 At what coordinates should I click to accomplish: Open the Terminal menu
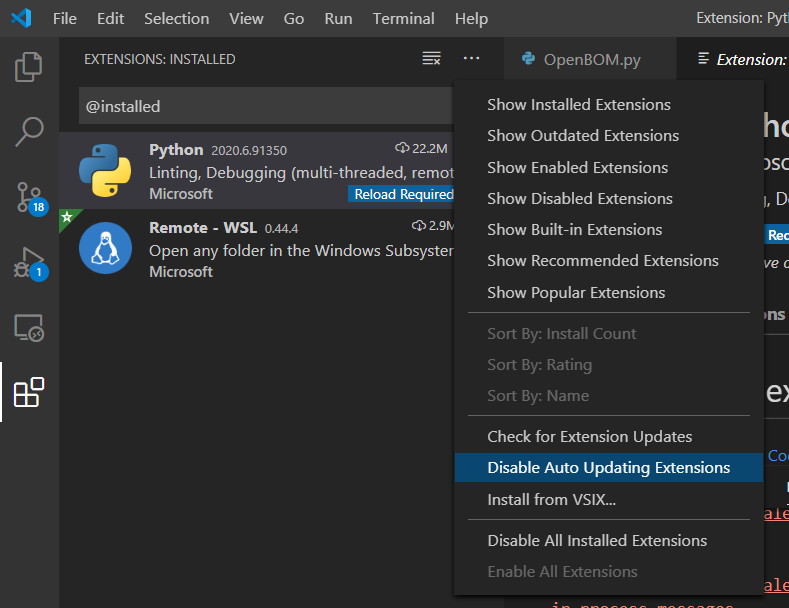click(404, 19)
